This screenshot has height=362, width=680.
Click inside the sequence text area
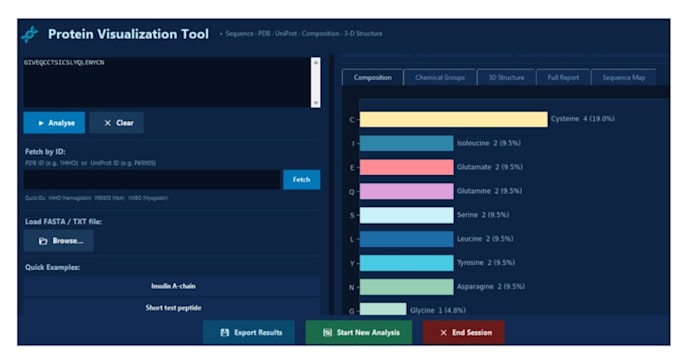point(167,82)
